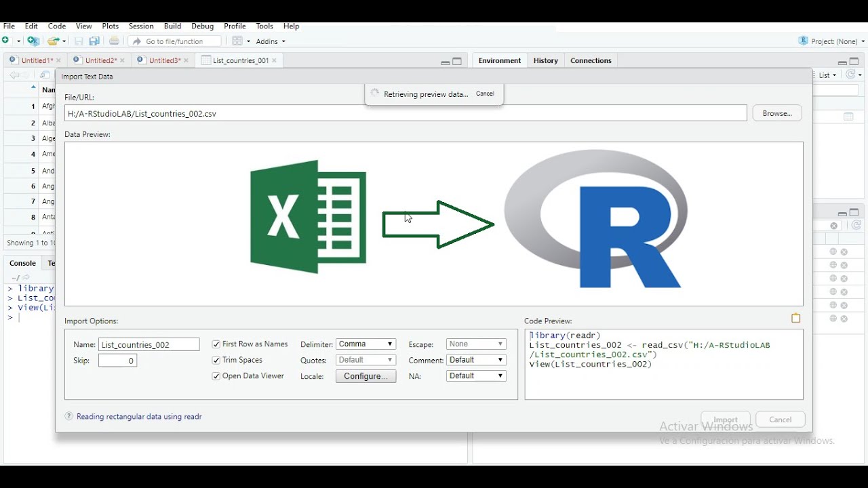Toggle Open Data Viewer checkbox
This screenshot has height=488, width=868.
coord(216,376)
